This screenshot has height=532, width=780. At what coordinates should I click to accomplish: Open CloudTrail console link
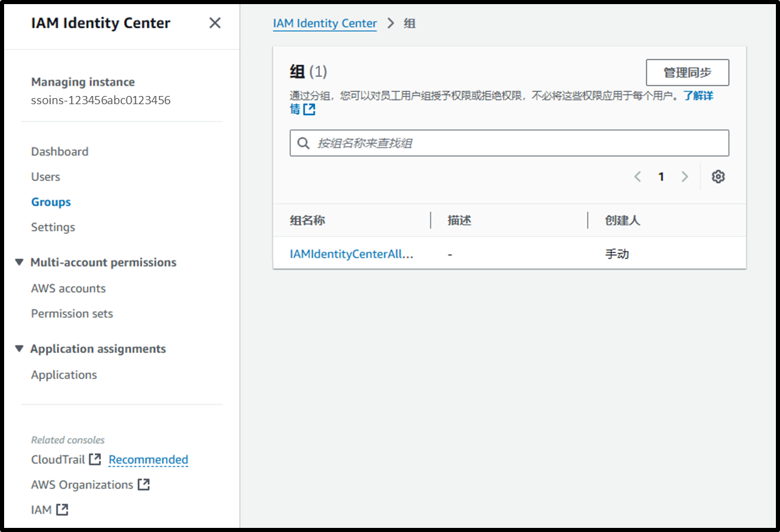58,459
